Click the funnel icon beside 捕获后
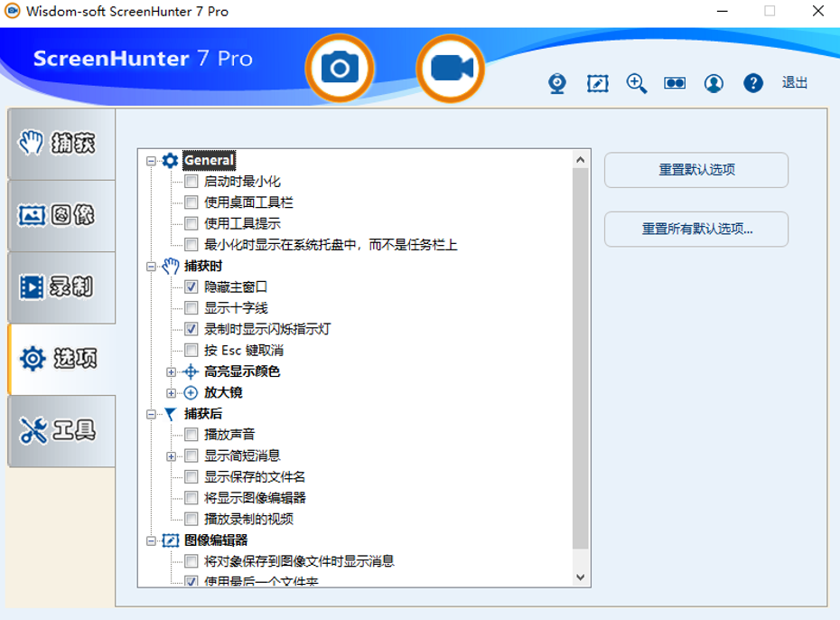This screenshot has width=840, height=620. click(x=171, y=414)
